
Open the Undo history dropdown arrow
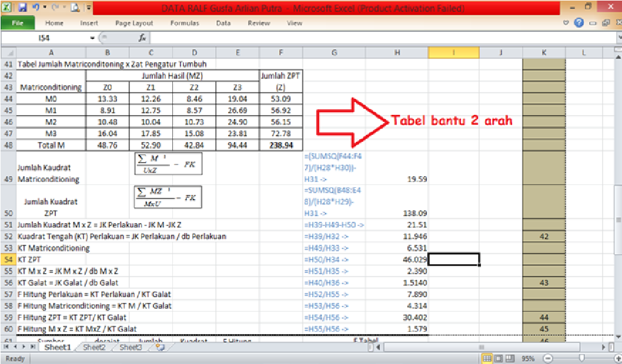point(44,8)
